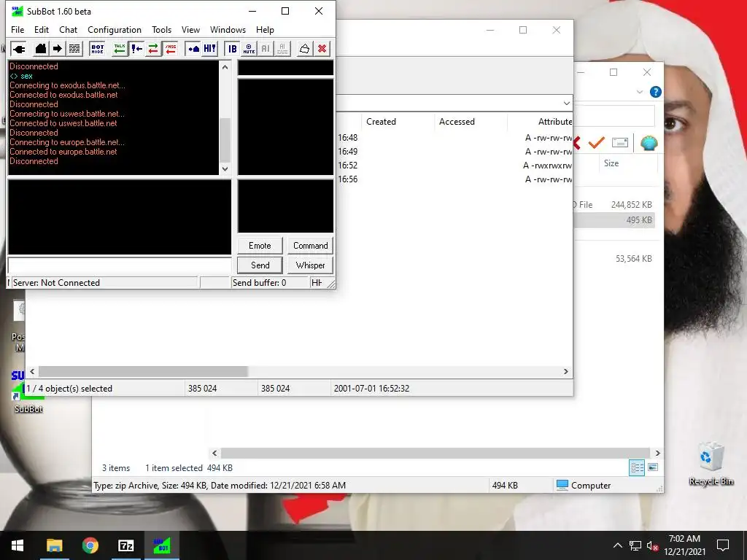Click the house Home channel icon
This screenshot has height=560, width=747.
[41, 49]
